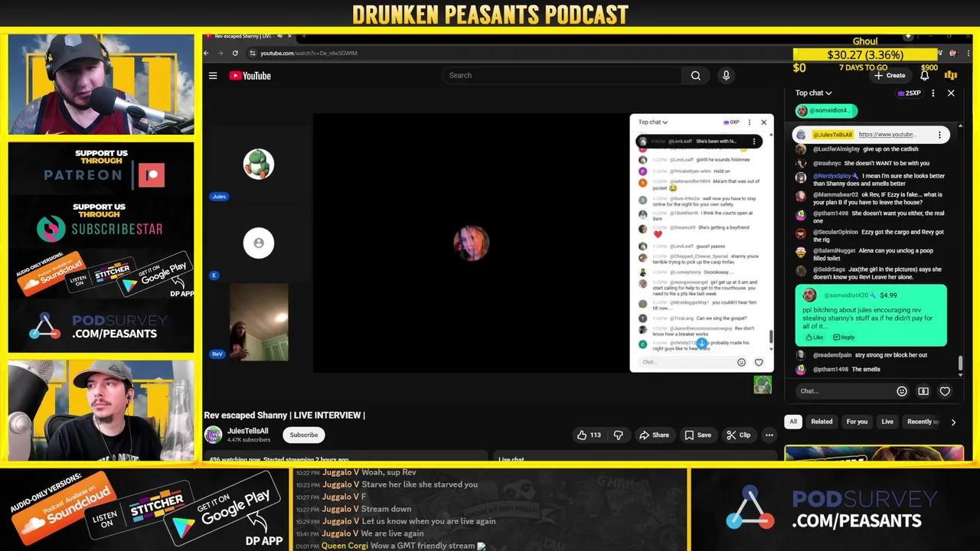Click the Create button

tap(890, 76)
